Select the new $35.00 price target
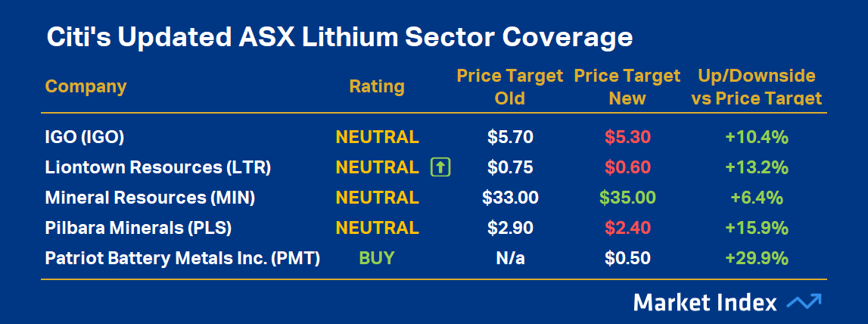The height and width of the screenshot is (324, 868). point(627,198)
